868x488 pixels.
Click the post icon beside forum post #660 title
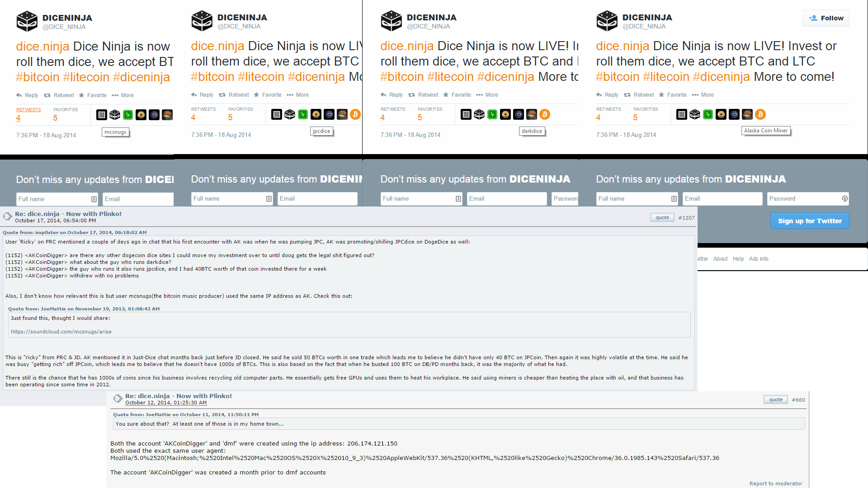(x=118, y=399)
